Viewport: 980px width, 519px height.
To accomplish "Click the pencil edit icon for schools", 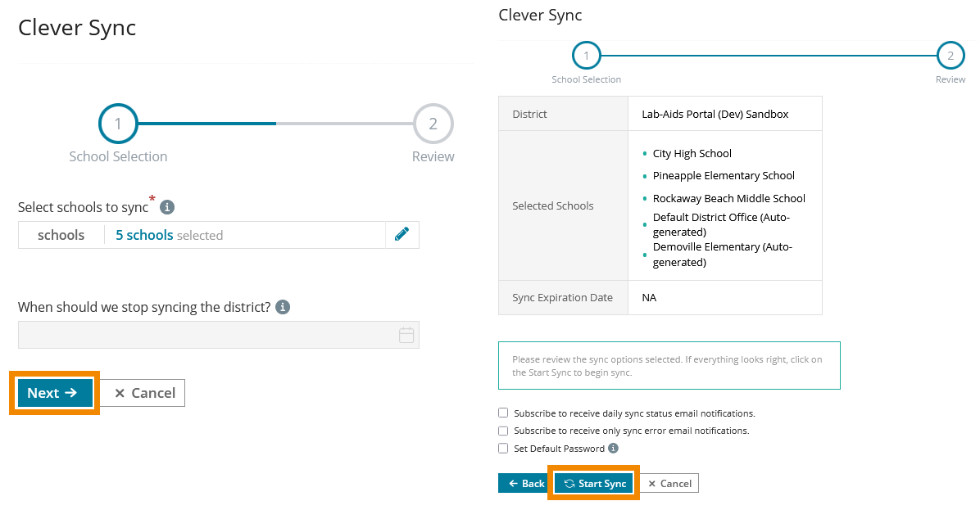I will 402,235.
